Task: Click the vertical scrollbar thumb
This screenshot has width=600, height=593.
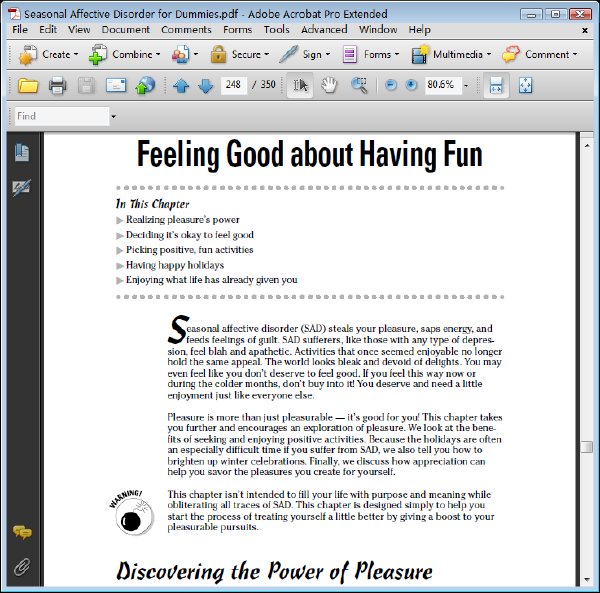Action: (x=587, y=447)
